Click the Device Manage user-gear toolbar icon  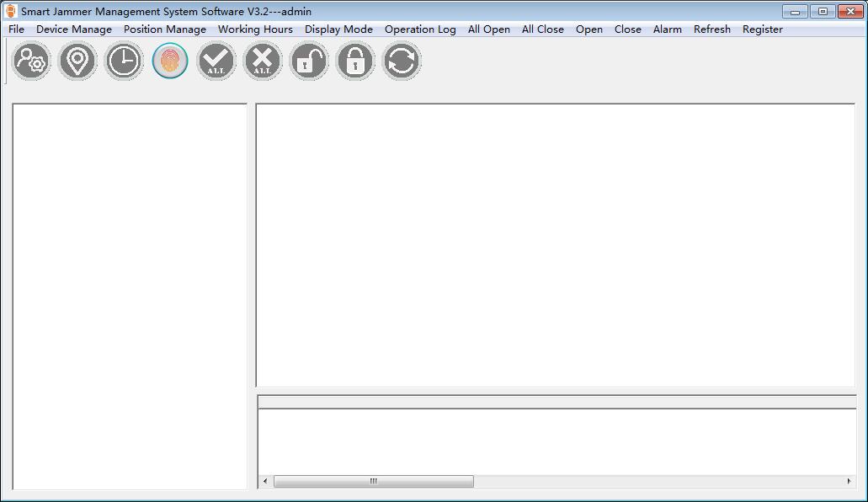32,61
